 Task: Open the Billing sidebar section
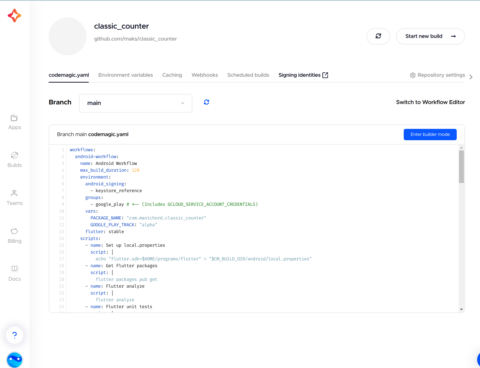(14, 236)
